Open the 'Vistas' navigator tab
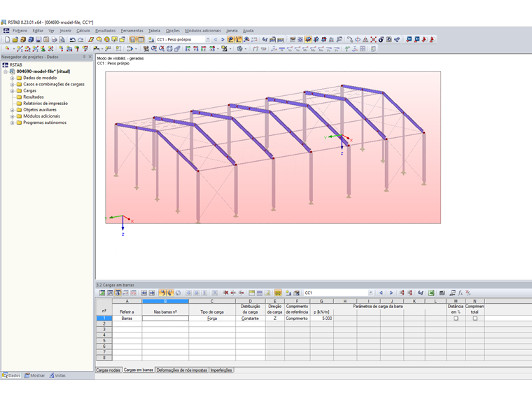The image size is (532, 399). 57,376
